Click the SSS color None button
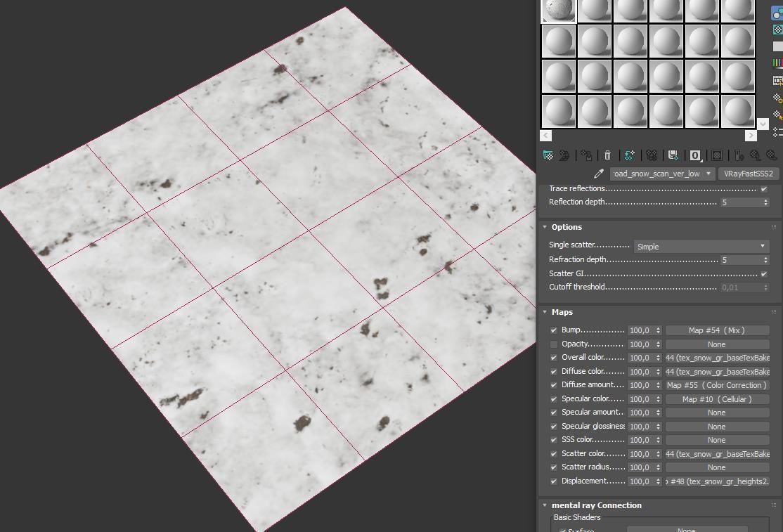Image resolution: width=783 pixels, height=532 pixels. (x=717, y=440)
